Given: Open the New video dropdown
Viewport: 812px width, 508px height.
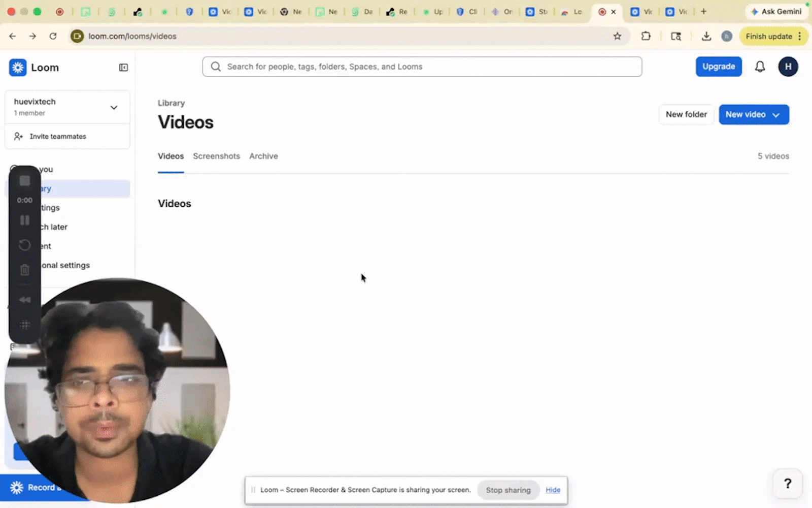Looking at the screenshot, I should 754,114.
